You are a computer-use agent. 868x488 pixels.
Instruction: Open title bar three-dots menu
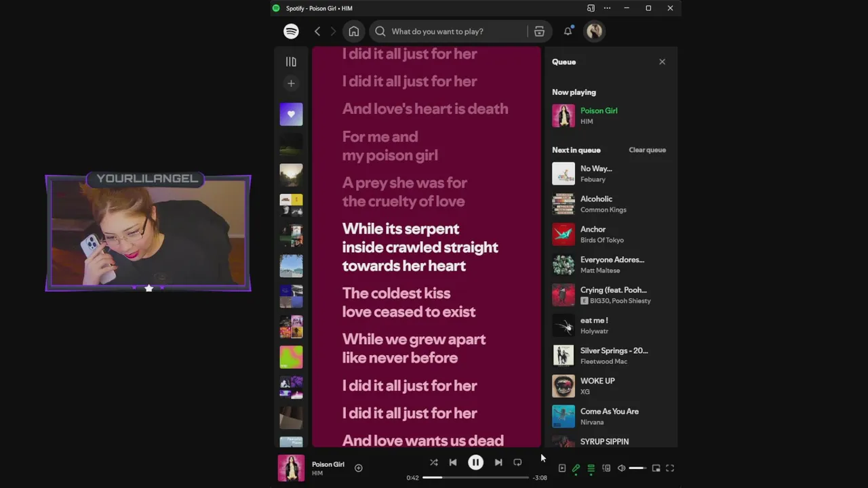(607, 8)
